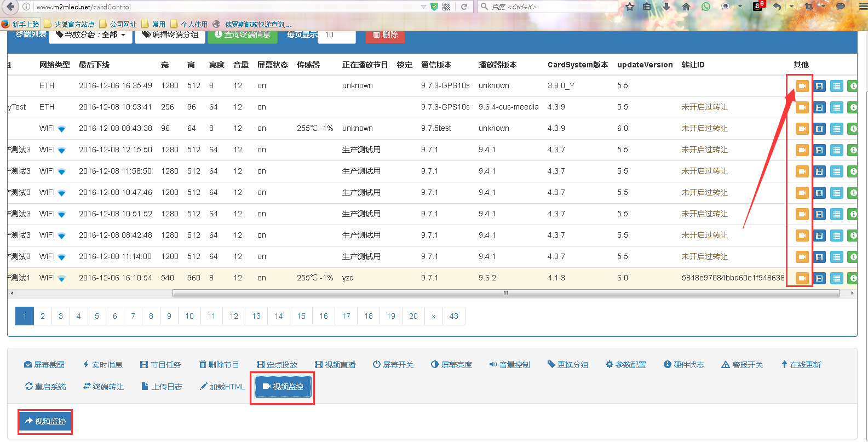This screenshot has height=442, width=868.
Task: Open dropdown arrow next to undo icon
Action: [x=792, y=7]
